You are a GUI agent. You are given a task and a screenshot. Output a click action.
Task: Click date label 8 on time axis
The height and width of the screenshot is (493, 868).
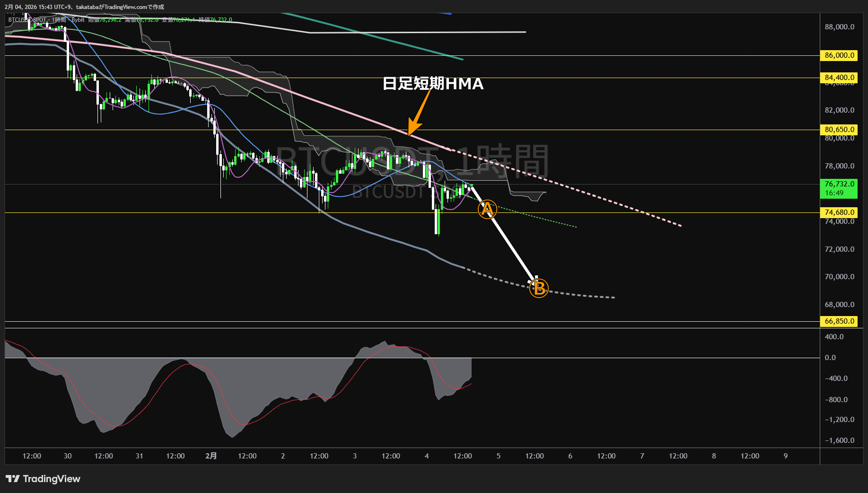click(714, 456)
